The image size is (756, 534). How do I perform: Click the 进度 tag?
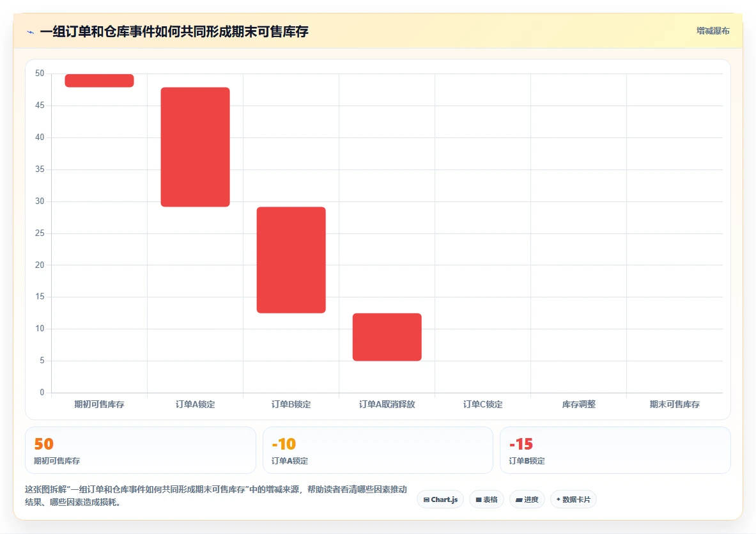pos(527,499)
